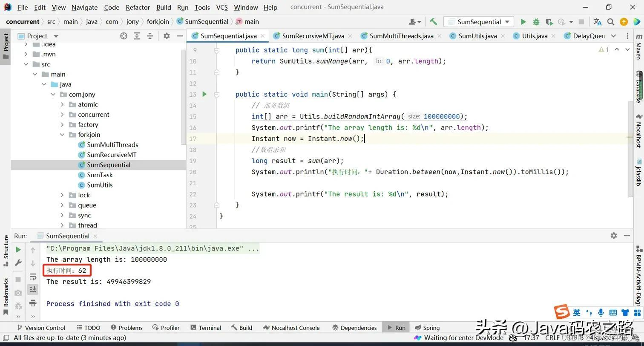
Task: Open the Maven tool window
Action: 638,47
